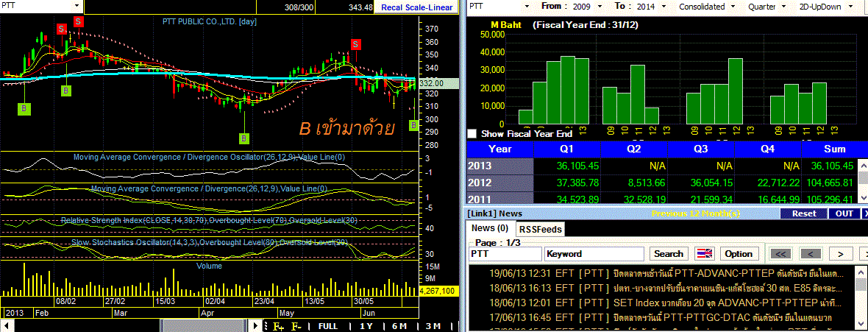Click the F+ font increase icon
Image resolution: width=868 pixels, height=332 pixels.
[279, 326]
